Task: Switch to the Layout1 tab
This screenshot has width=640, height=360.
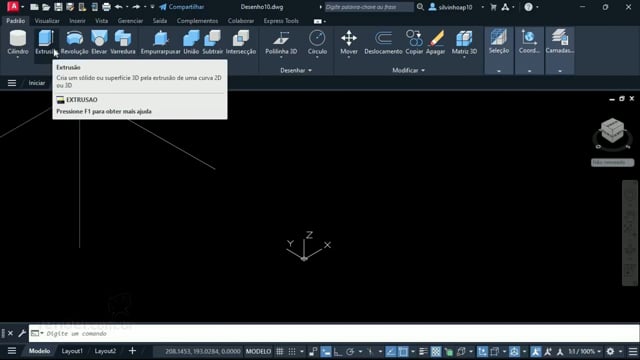Action: 72,351
